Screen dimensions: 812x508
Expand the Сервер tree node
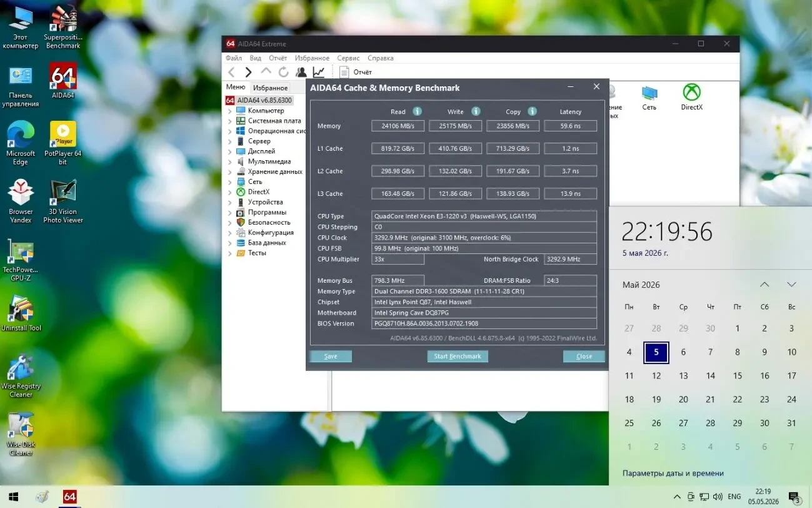pos(229,141)
